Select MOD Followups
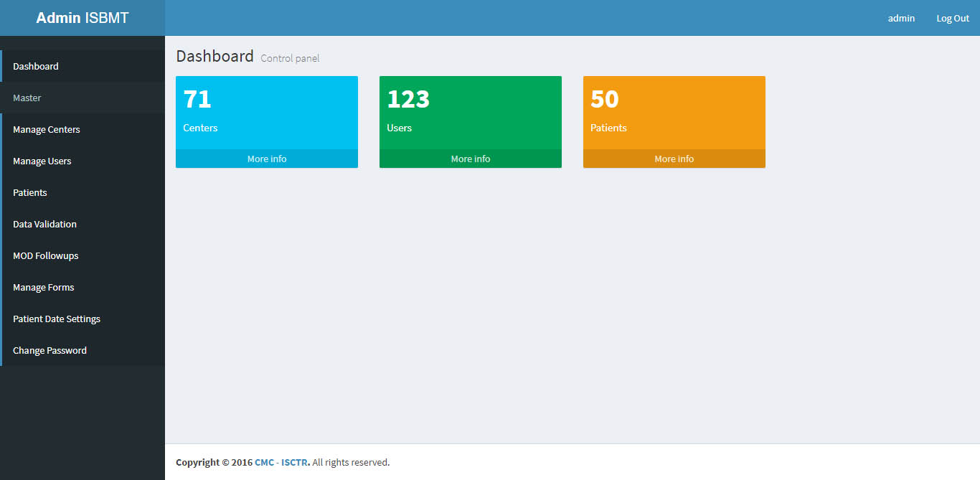This screenshot has width=980, height=480. (83, 255)
